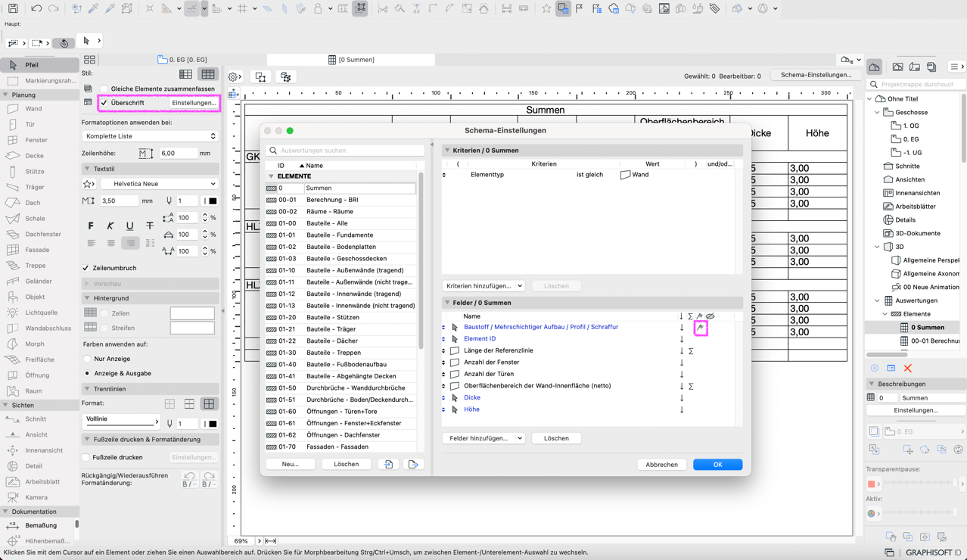967x560 pixels.
Task: Select the Kamera tool
Action: 39,497
